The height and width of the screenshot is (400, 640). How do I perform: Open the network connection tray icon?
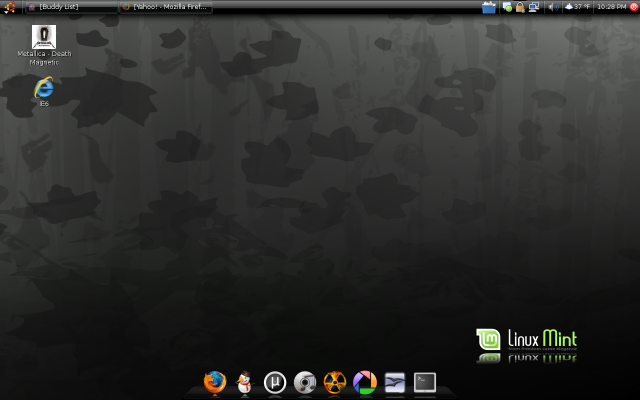tap(534, 7)
